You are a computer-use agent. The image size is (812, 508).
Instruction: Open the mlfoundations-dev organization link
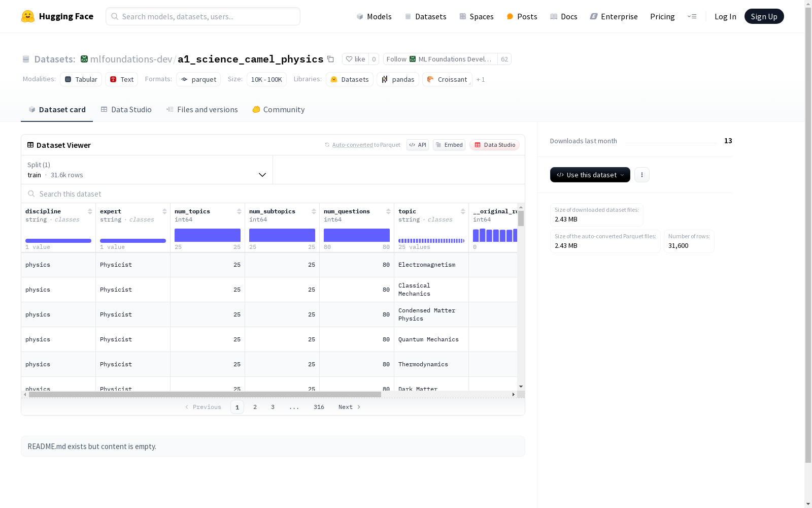coord(131,59)
